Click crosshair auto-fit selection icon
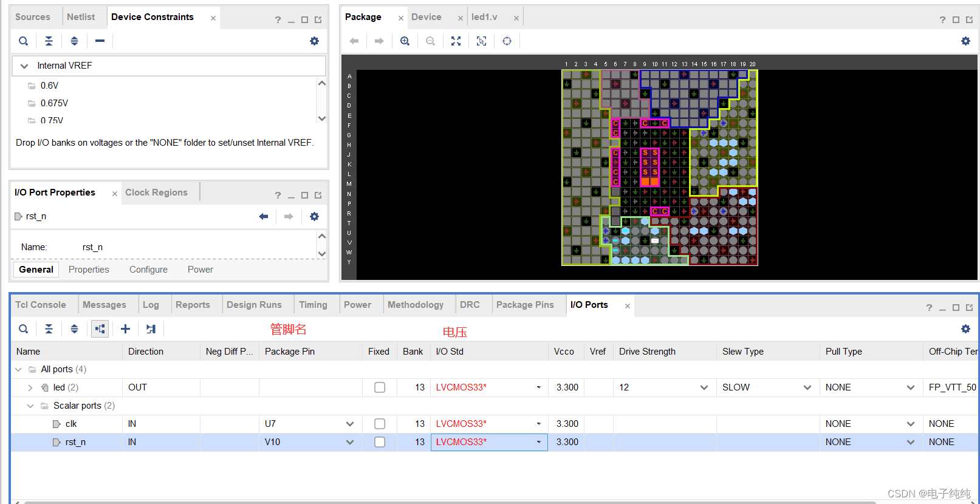The image size is (980, 504). tap(507, 41)
